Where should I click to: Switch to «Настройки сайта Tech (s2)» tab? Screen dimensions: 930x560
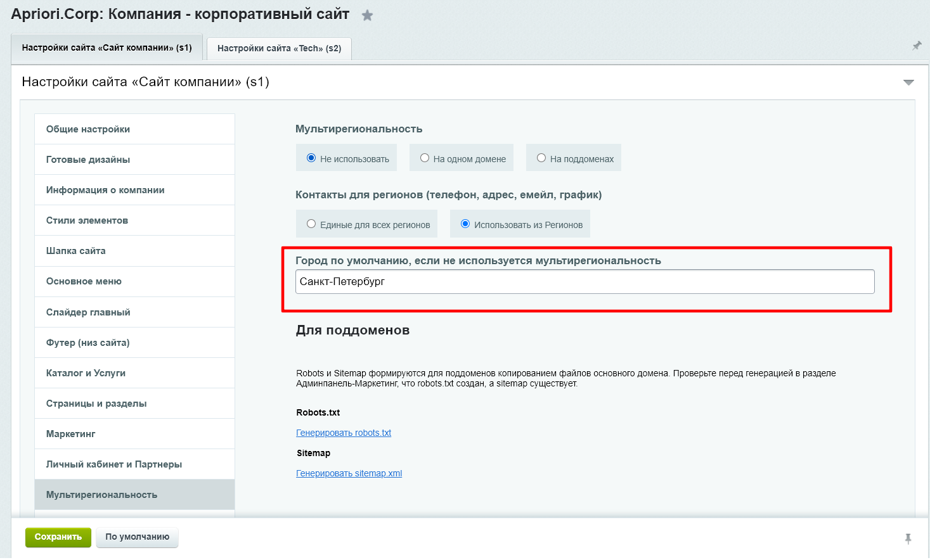tap(279, 48)
